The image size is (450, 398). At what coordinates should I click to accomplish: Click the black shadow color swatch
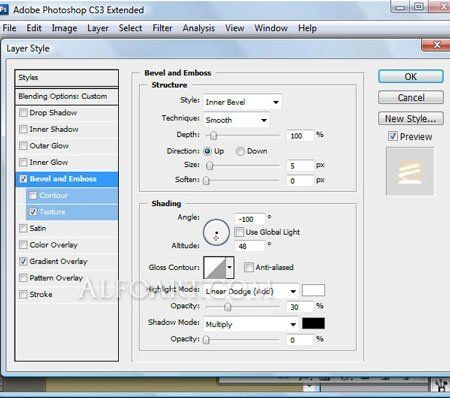(x=313, y=323)
